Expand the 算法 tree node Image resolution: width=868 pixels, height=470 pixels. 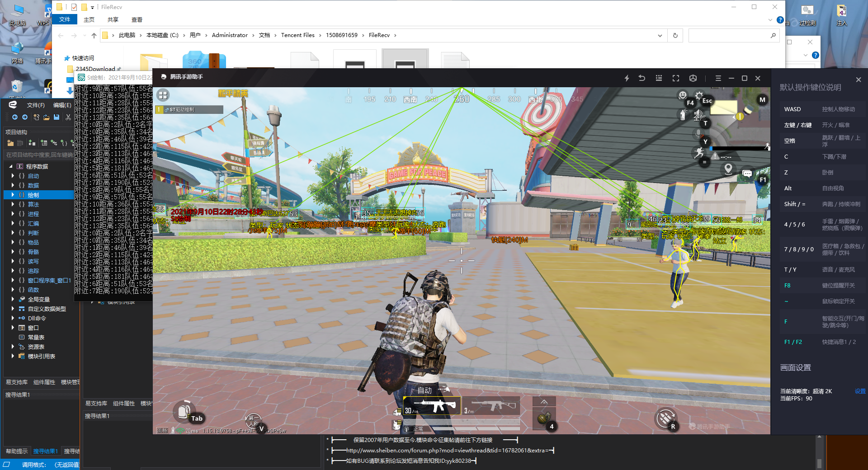[13, 204]
